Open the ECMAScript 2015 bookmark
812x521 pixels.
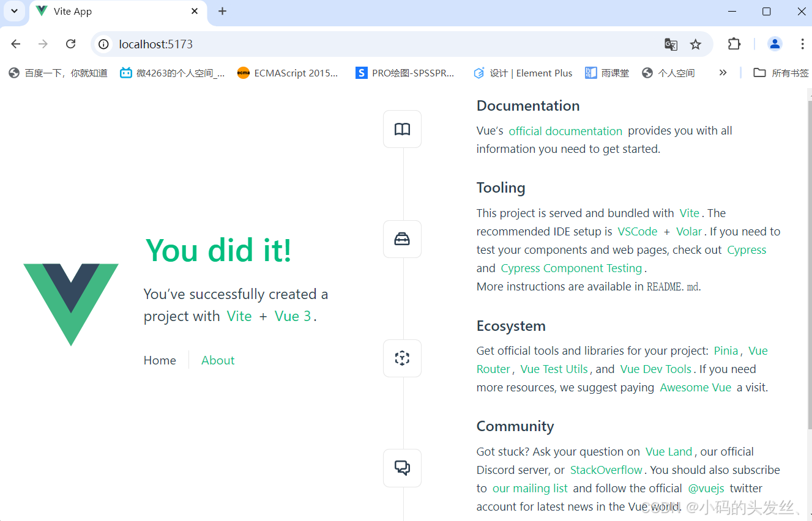pos(288,73)
